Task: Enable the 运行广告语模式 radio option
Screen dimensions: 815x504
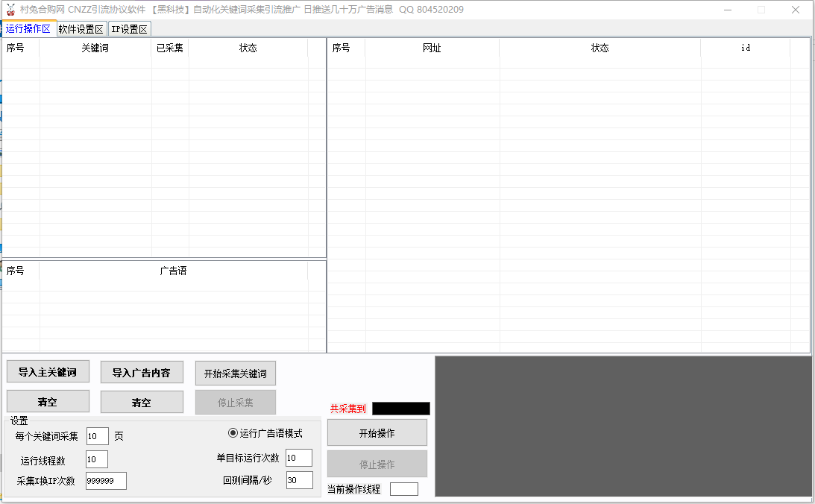Action: 233,433
